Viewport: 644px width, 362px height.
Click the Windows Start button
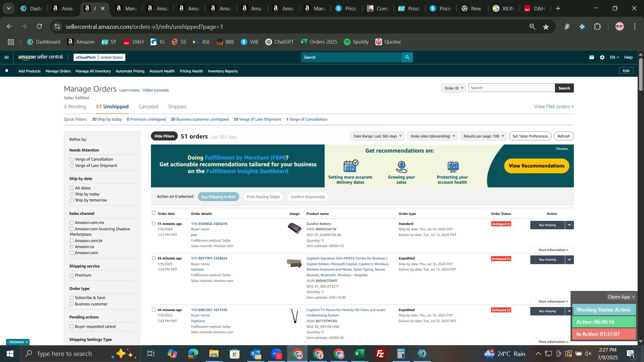coord(10,354)
